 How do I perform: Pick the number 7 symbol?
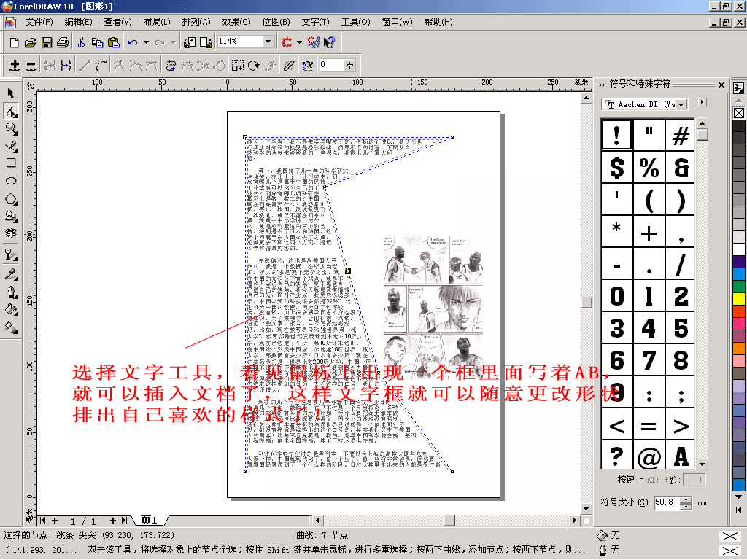(649, 360)
